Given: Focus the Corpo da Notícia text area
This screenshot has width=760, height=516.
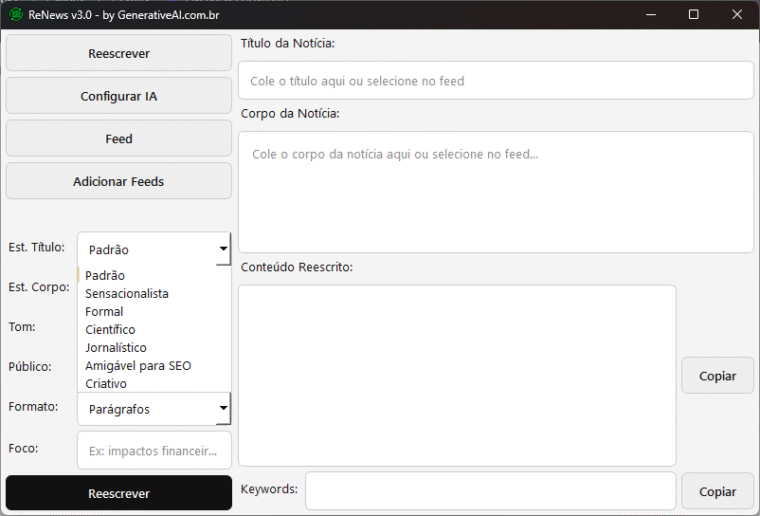Looking at the screenshot, I should [x=495, y=192].
